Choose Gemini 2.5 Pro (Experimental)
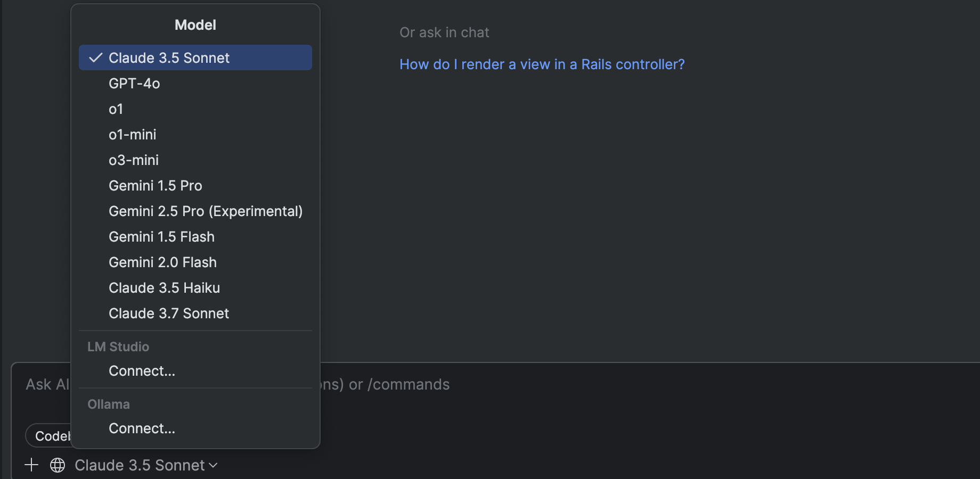The height and width of the screenshot is (479, 980). [x=206, y=211]
